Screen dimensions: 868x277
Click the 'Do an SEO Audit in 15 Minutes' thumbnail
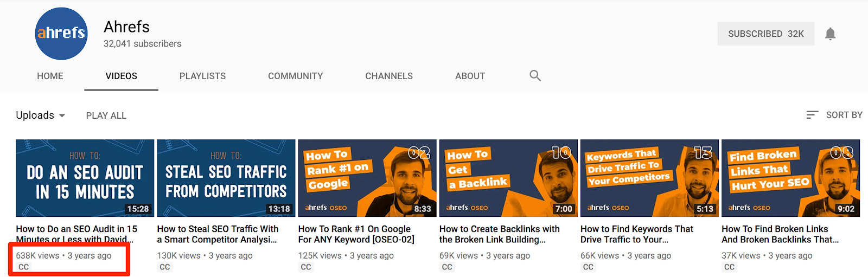click(x=85, y=178)
